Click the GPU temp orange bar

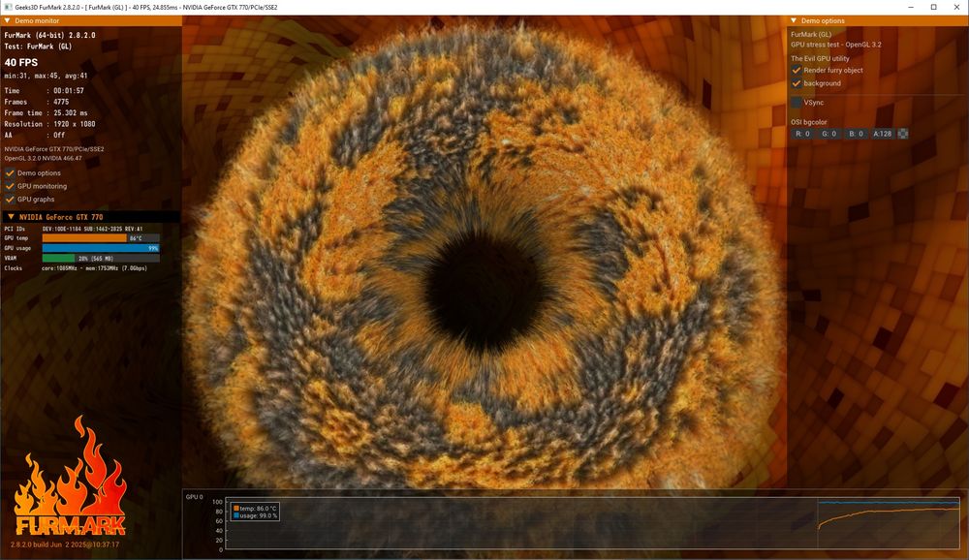(x=84, y=238)
